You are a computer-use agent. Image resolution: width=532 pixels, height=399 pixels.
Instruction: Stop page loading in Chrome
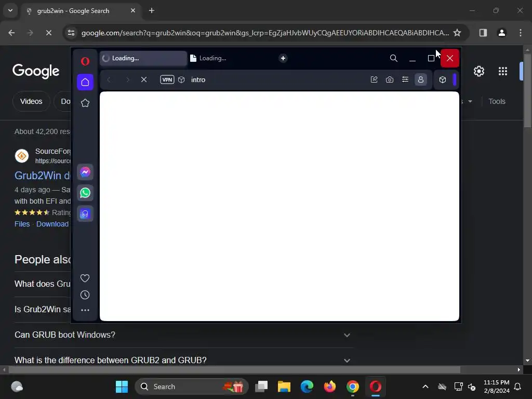[48, 33]
